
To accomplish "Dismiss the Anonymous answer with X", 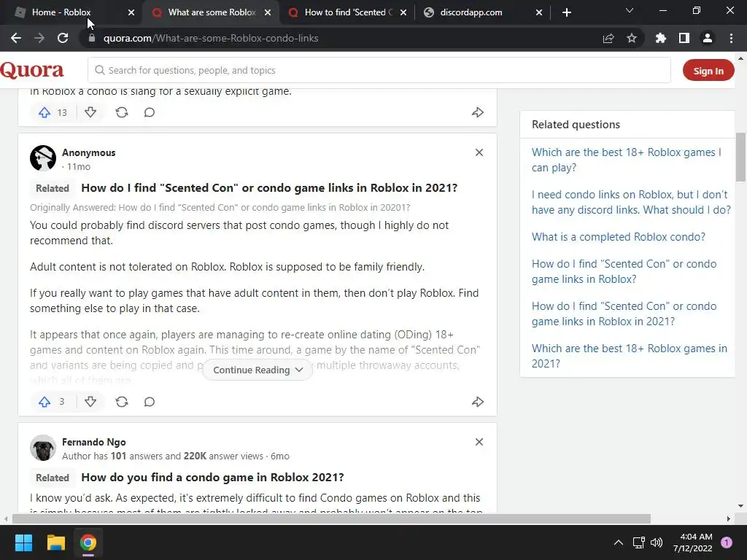I will point(479,152).
